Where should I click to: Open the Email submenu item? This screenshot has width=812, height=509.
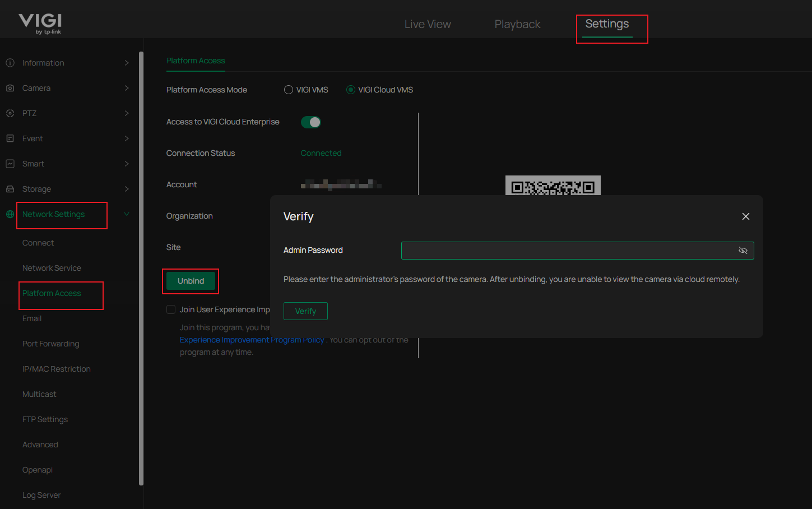32,318
